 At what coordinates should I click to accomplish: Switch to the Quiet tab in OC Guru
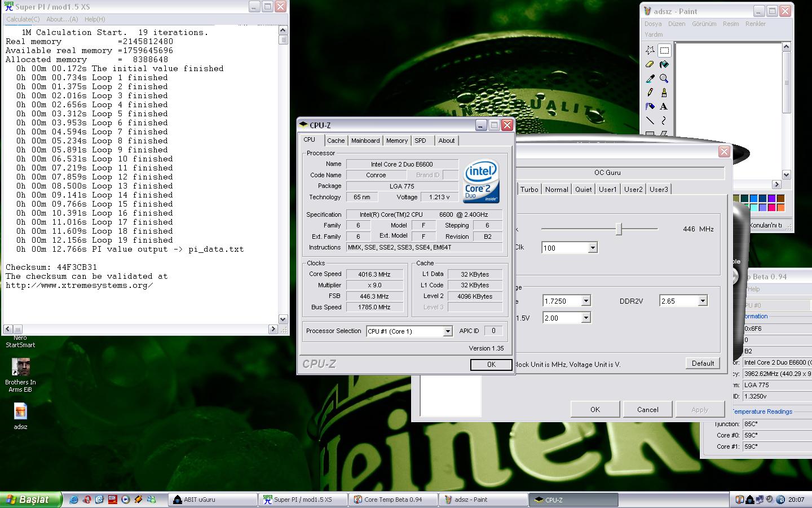[583, 190]
